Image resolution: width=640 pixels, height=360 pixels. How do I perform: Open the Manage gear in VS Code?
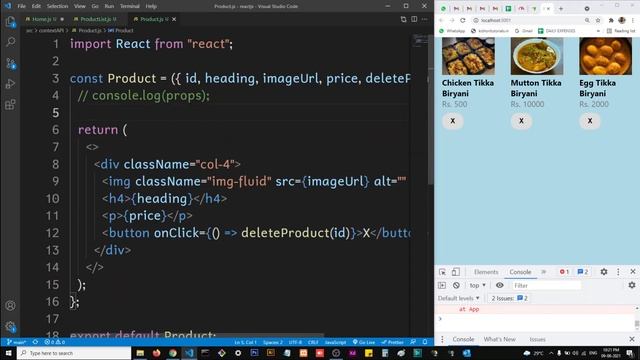tap(10, 326)
